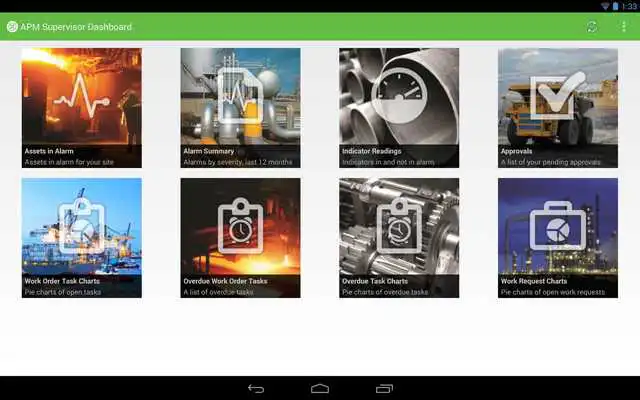The height and width of the screenshot is (400, 640).
Task: Click the "Indicators in and not in alarm" caption
Action: click(388, 162)
